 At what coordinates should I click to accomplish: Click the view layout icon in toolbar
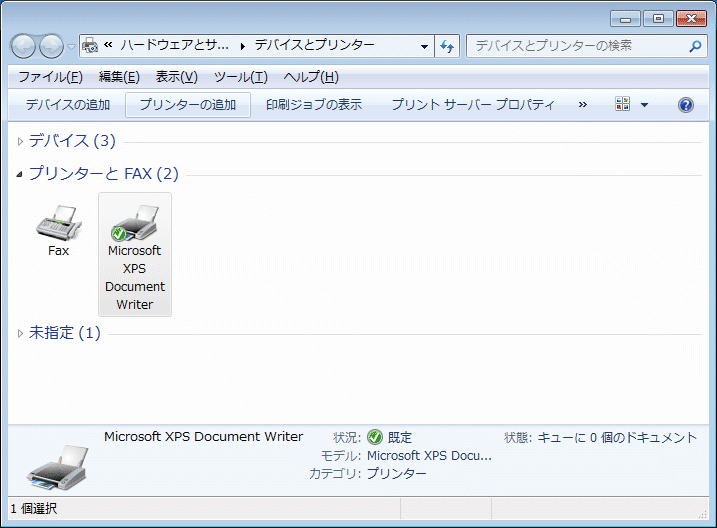pos(622,104)
